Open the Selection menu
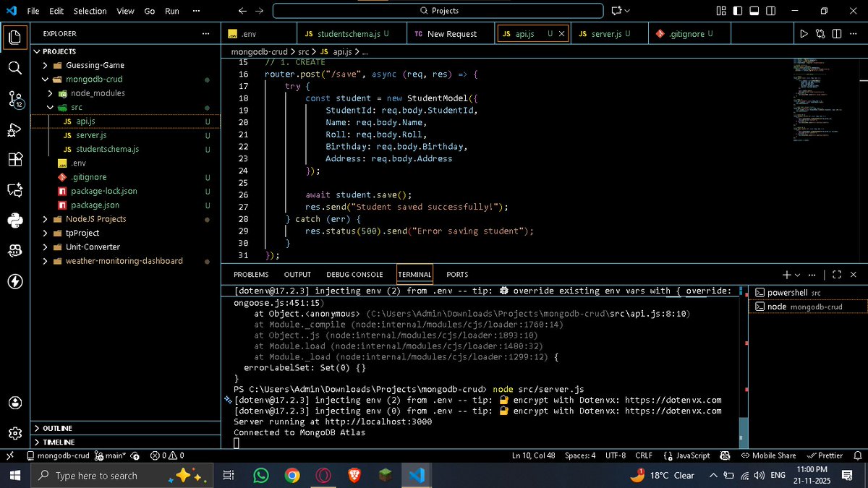This screenshot has height=488, width=868. [x=90, y=11]
